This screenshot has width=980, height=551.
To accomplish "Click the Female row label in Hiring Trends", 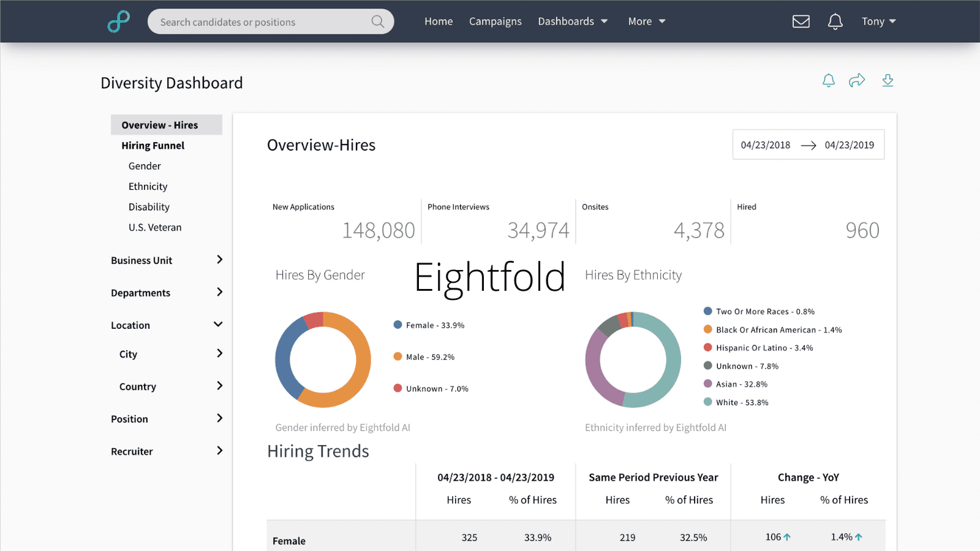I will tap(289, 541).
